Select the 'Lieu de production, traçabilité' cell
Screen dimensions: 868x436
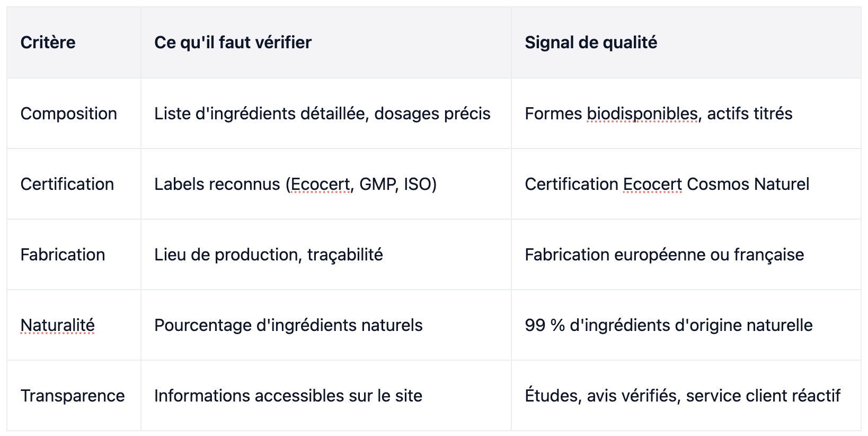[x=326, y=255]
